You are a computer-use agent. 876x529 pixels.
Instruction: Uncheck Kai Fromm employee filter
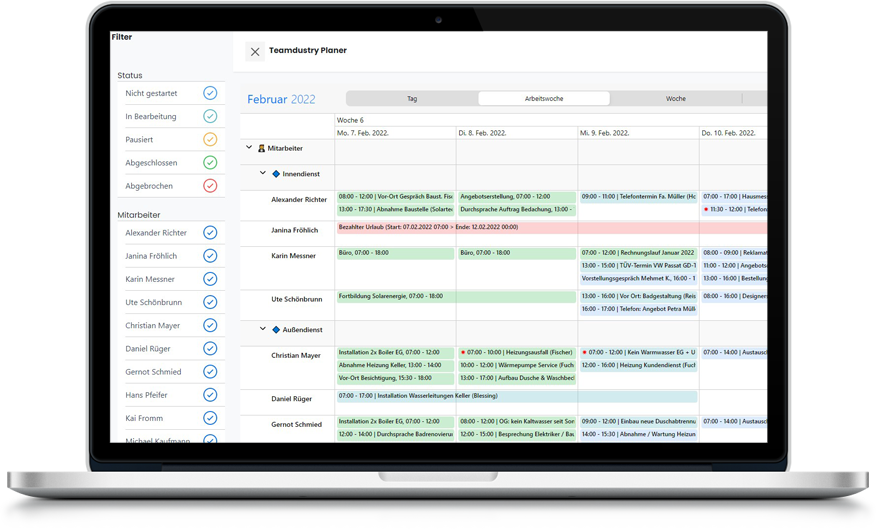tap(210, 418)
